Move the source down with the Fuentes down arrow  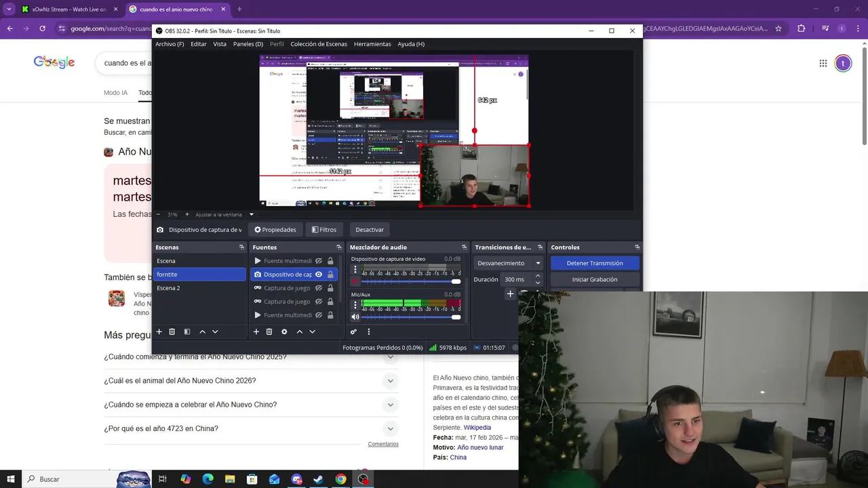312,331
